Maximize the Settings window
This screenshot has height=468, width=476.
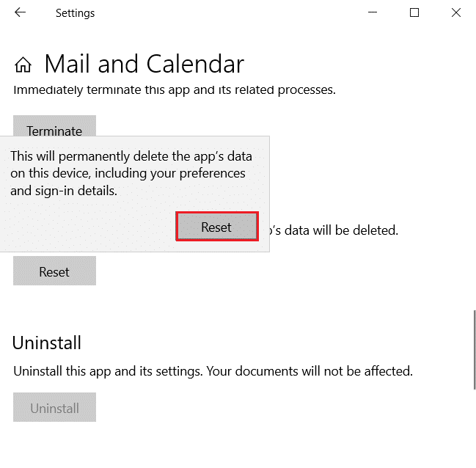coord(414,12)
